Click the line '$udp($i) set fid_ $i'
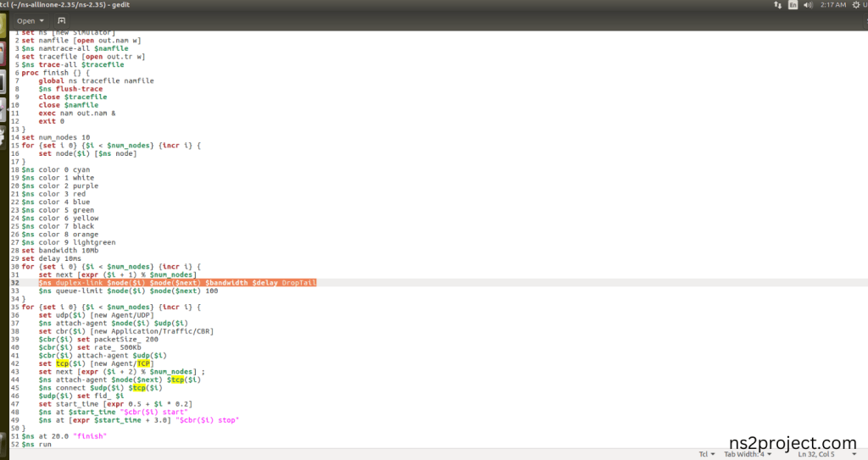This screenshot has width=868, height=460. click(81, 396)
